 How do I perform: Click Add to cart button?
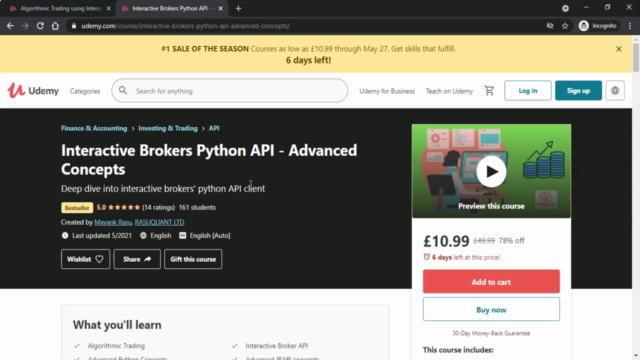point(491,282)
